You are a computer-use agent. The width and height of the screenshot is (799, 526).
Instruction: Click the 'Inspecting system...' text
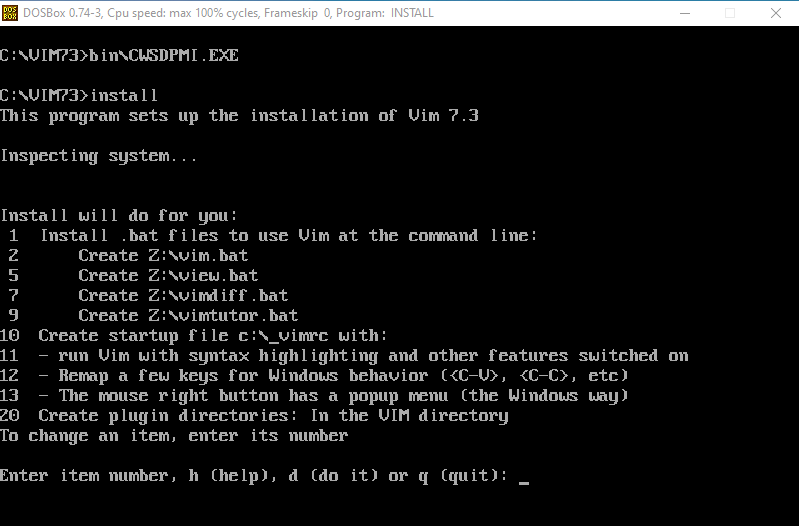point(98,156)
